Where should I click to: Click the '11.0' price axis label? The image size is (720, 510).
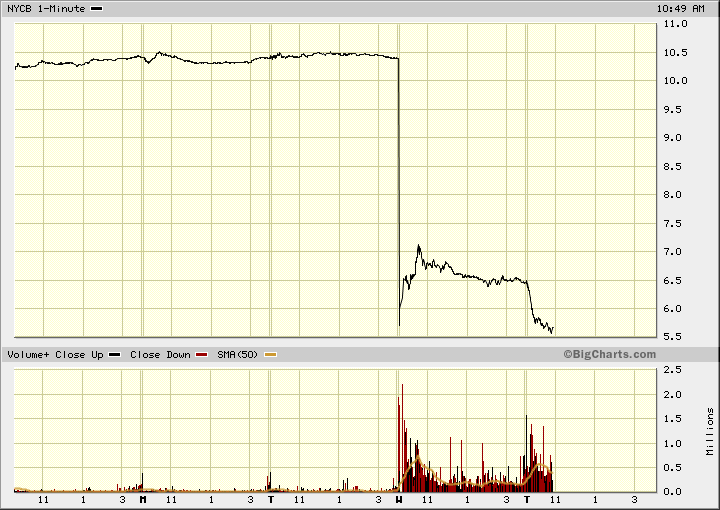tap(675, 24)
